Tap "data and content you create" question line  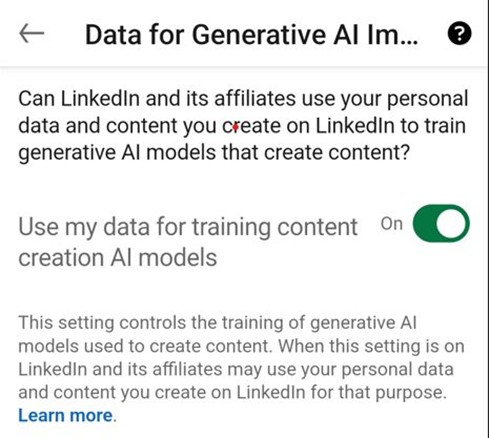149,126
